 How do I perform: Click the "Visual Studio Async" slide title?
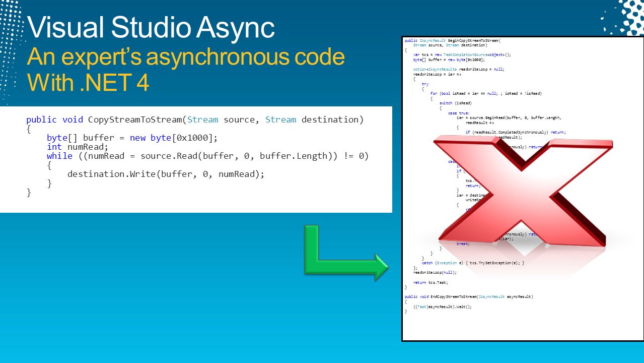151,28
